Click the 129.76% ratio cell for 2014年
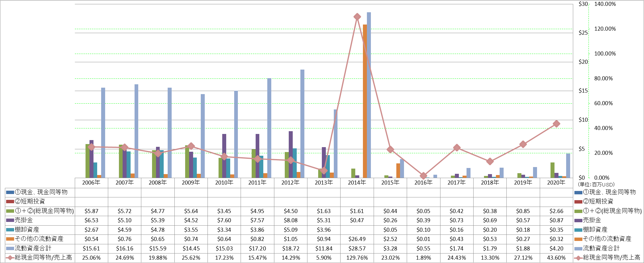Image resolution: width=644 pixels, height=263 pixels. 357,258
